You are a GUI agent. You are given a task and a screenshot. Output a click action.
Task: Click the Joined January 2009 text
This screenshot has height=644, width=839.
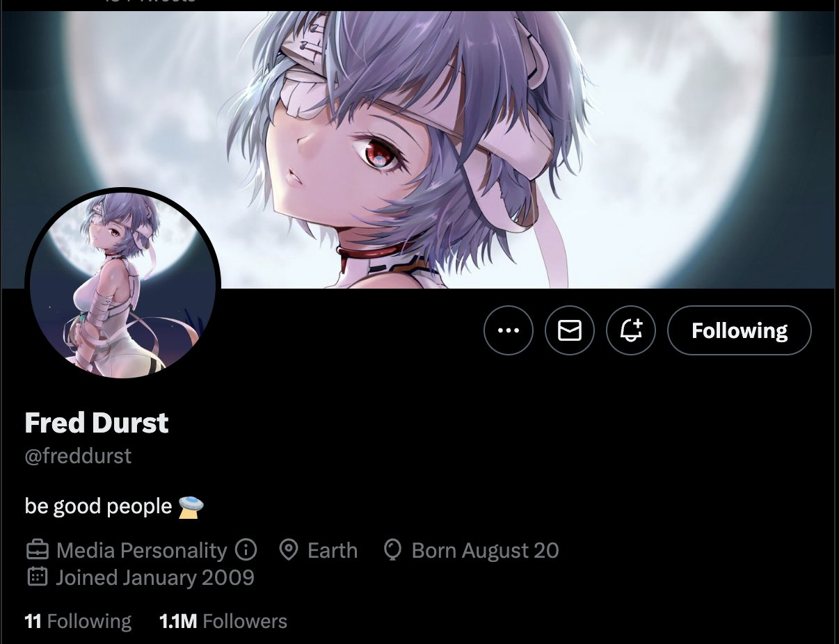155,577
